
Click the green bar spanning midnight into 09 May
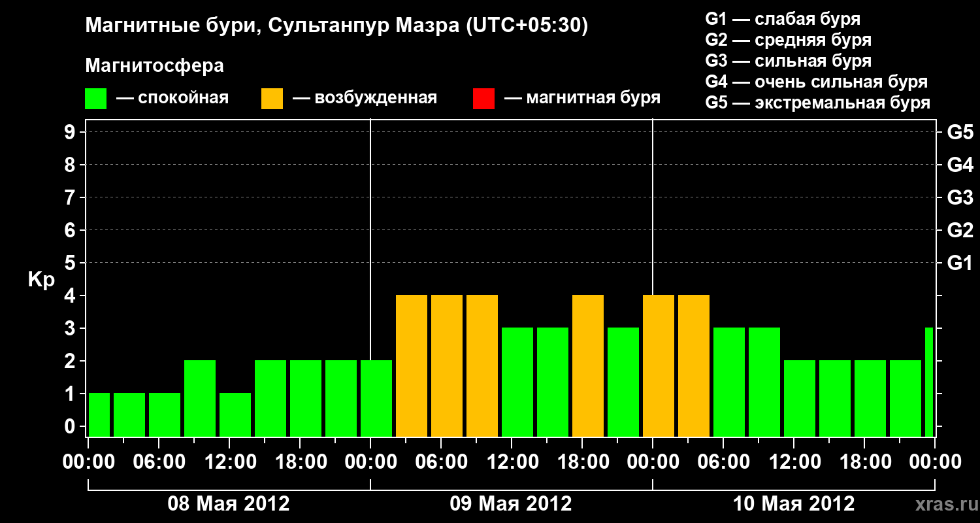(x=376, y=398)
